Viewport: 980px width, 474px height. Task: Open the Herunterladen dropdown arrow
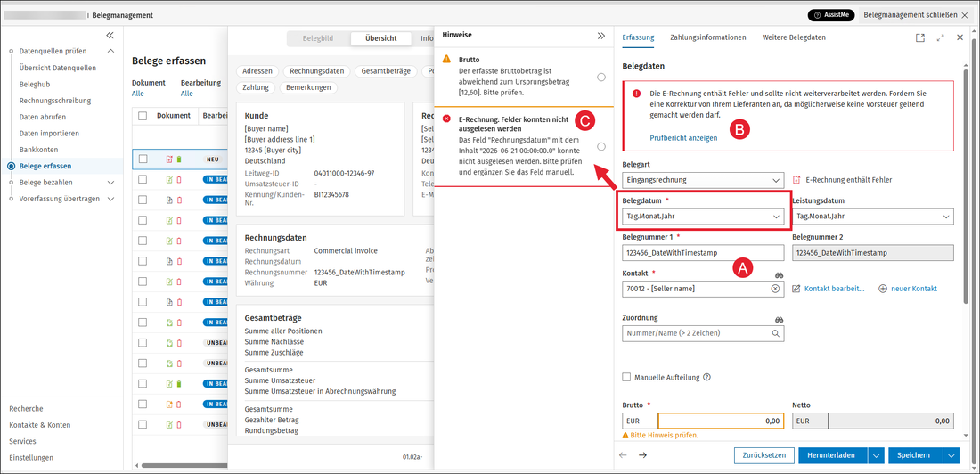pyautogui.click(x=877, y=455)
